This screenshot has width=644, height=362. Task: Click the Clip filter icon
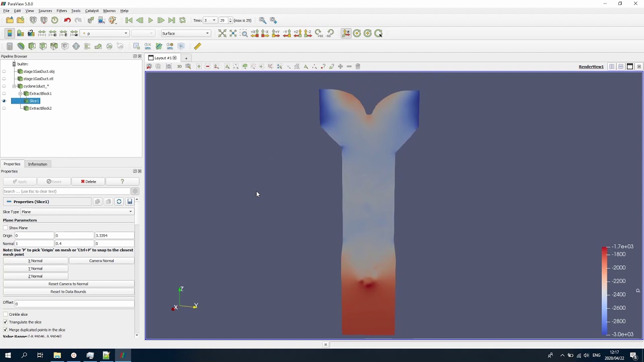(32, 46)
